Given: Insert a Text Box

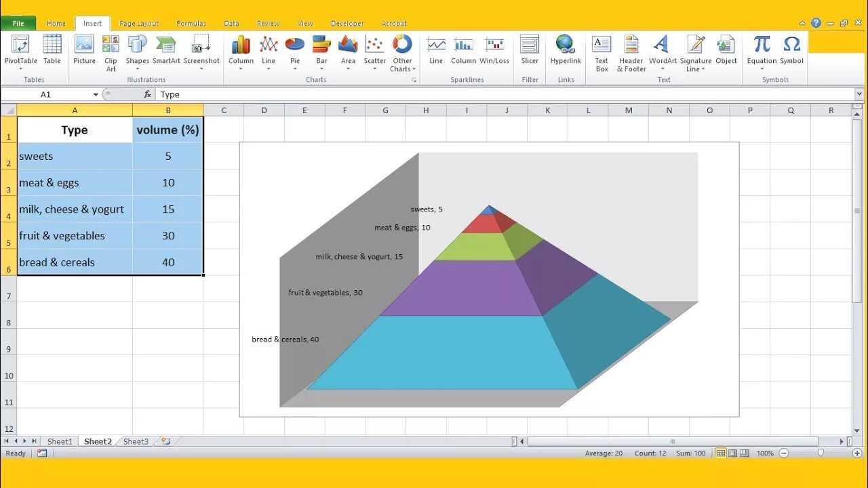Looking at the screenshot, I should point(601,52).
